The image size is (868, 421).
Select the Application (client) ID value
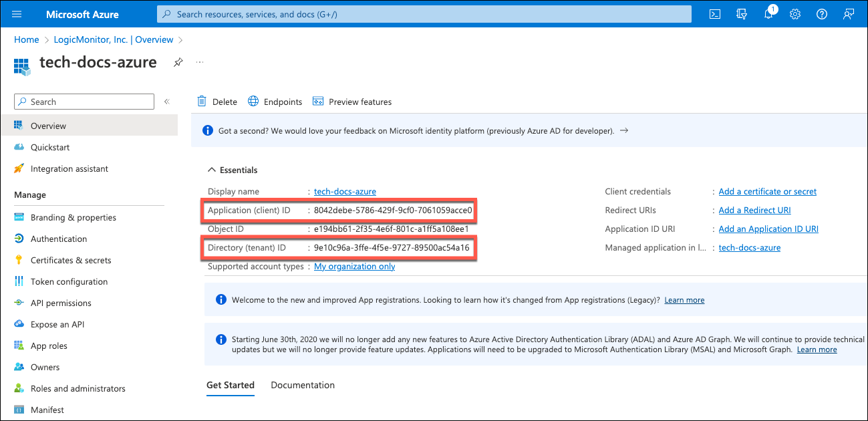point(393,210)
